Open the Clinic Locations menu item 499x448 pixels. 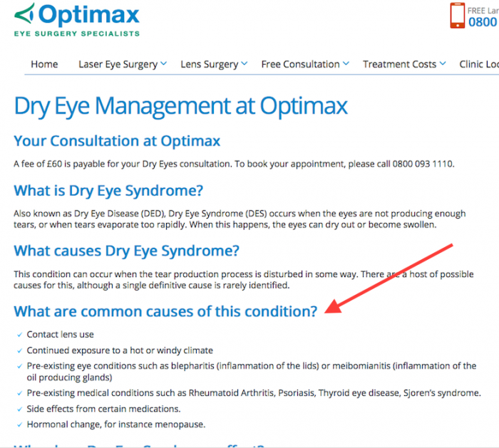click(x=479, y=64)
